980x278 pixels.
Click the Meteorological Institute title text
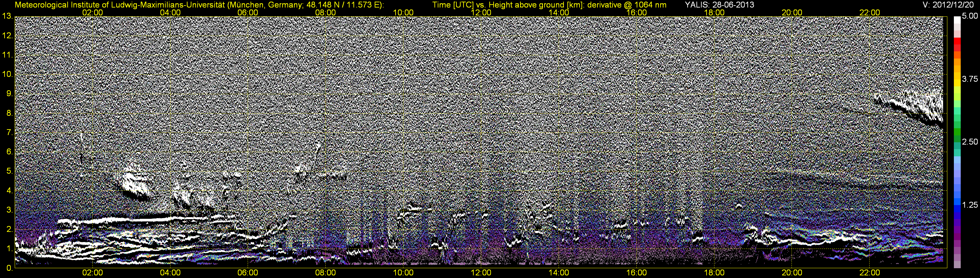[x=199, y=5]
